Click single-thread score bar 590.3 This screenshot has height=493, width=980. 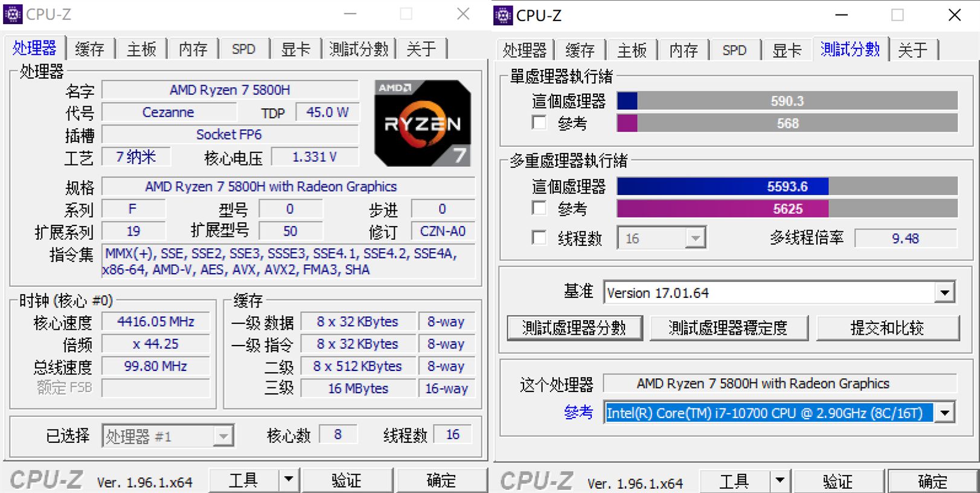tap(787, 101)
